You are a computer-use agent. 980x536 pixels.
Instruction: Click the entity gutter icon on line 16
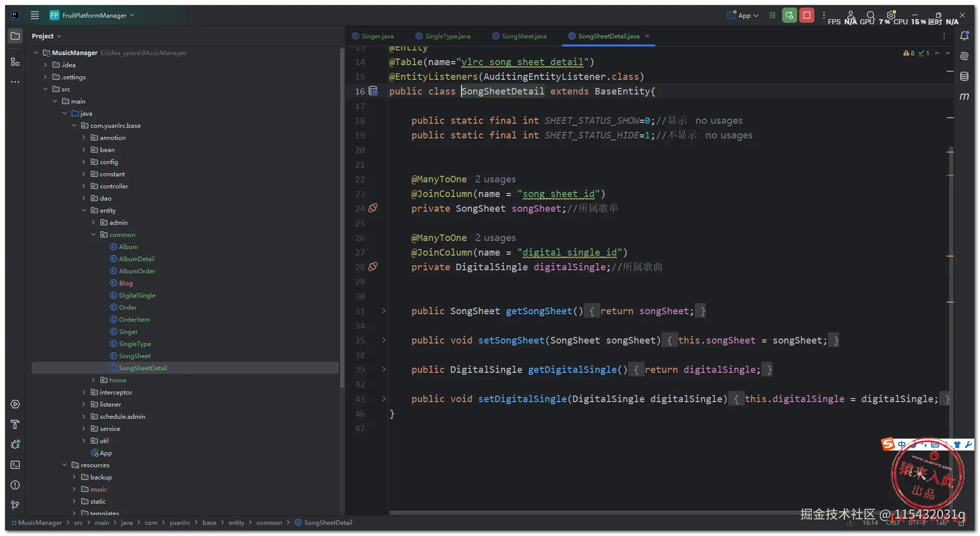[373, 91]
